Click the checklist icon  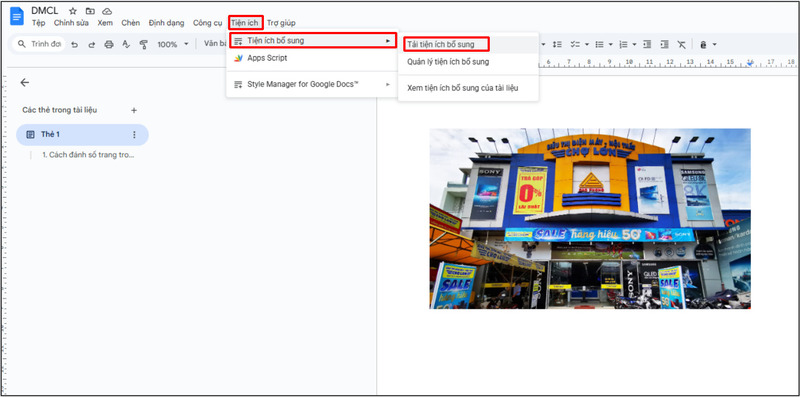pyautogui.click(x=575, y=44)
